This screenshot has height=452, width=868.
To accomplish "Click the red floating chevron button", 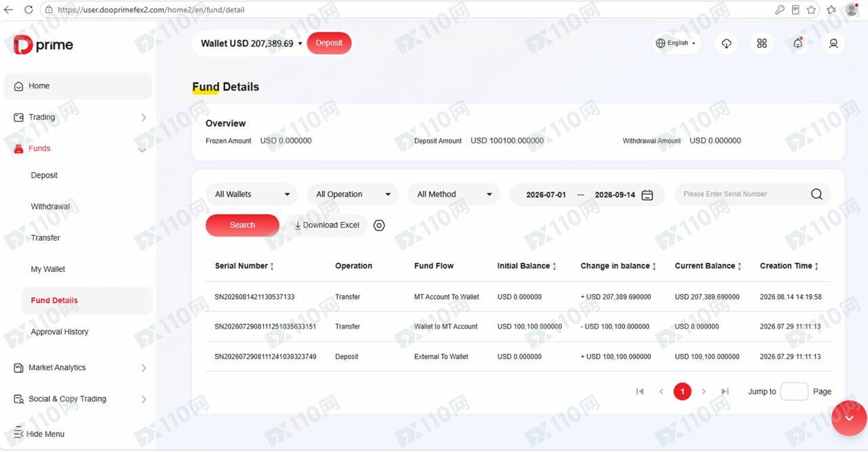I will pyautogui.click(x=849, y=417).
